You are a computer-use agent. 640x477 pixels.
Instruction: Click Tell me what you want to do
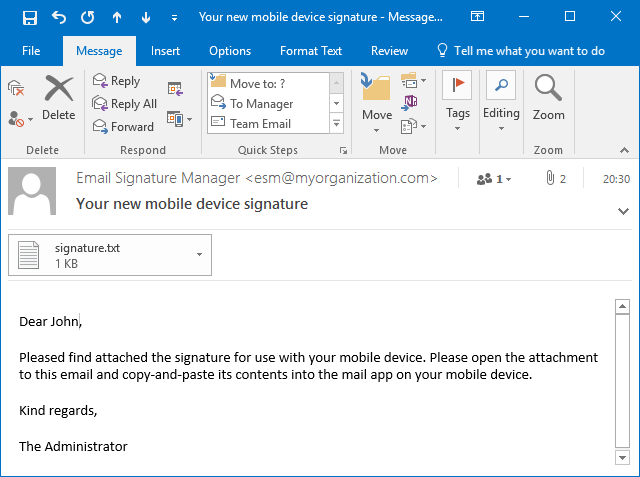(x=520, y=51)
